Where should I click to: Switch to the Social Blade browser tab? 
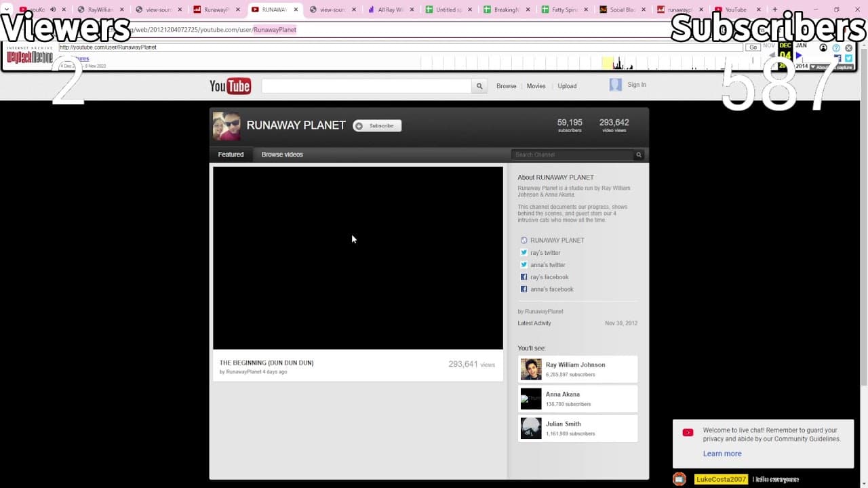click(623, 9)
